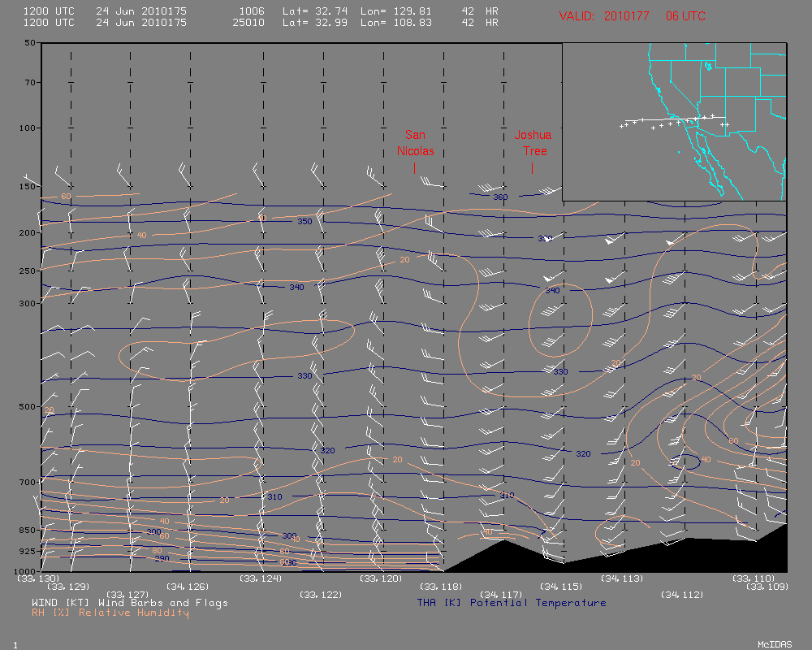Click the 70 pressure axis label
Viewport: 812px width, 650px height.
click(x=30, y=82)
